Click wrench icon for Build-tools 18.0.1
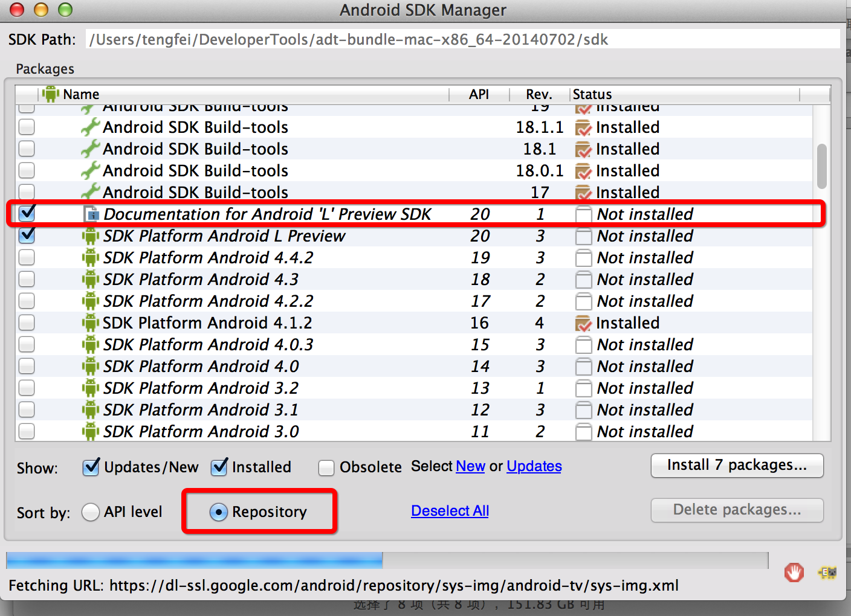The image size is (851, 616). tap(91, 171)
